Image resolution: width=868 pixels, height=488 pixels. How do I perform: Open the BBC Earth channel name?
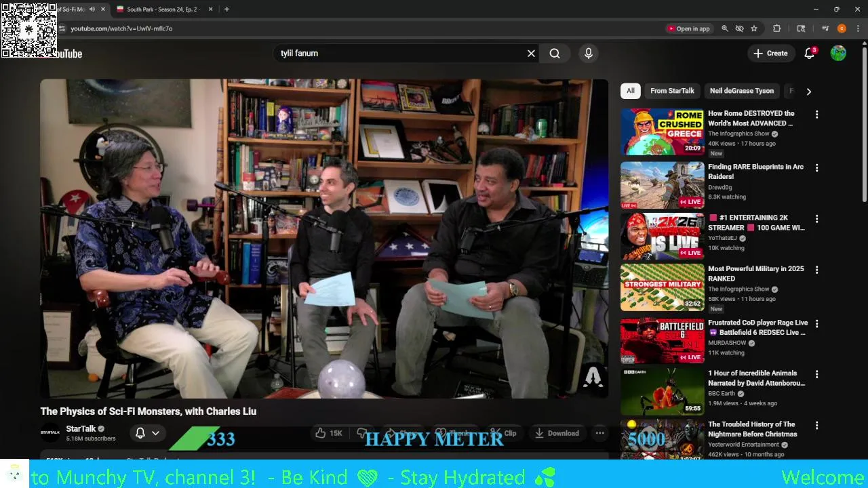tap(722, 394)
